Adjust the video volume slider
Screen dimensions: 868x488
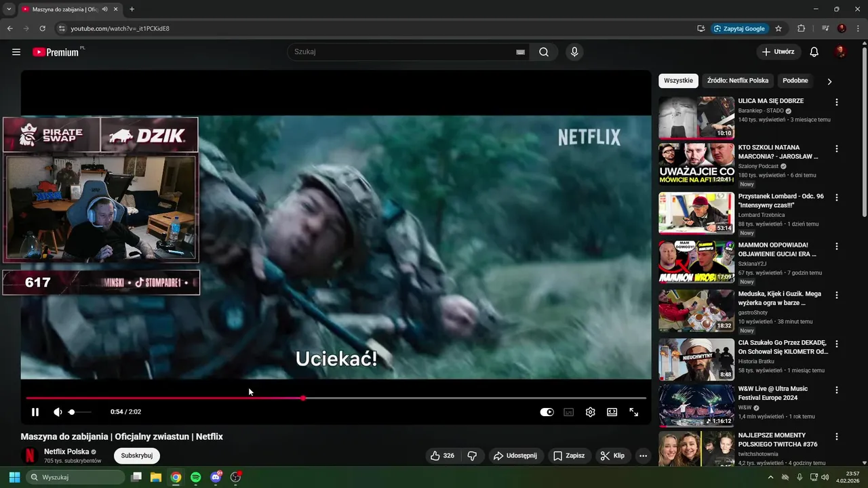coord(80,412)
